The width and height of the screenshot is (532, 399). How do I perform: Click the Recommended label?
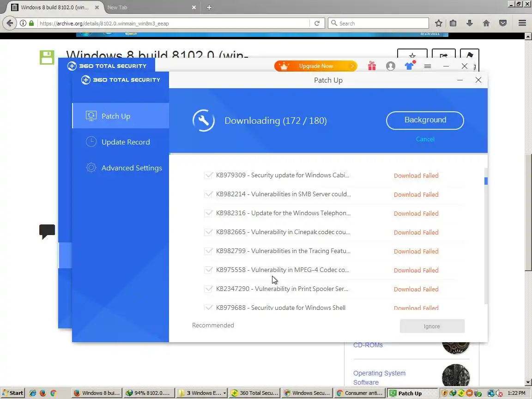pyautogui.click(x=213, y=325)
